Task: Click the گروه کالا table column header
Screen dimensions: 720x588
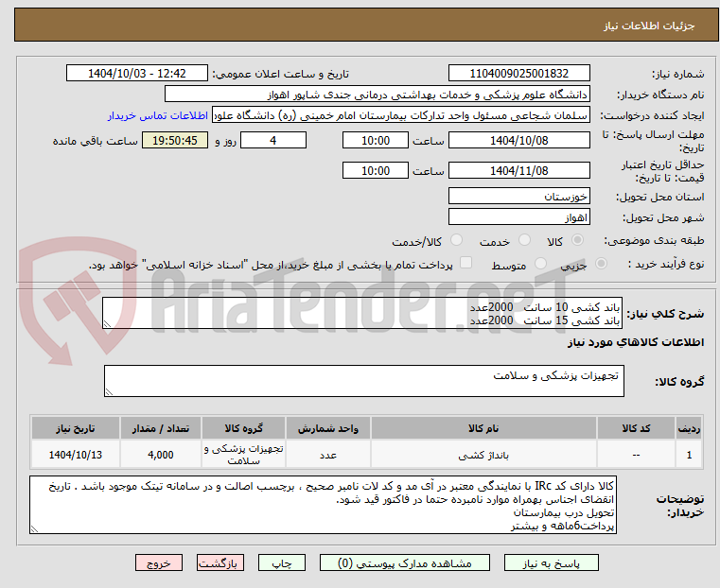Action: [x=243, y=428]
